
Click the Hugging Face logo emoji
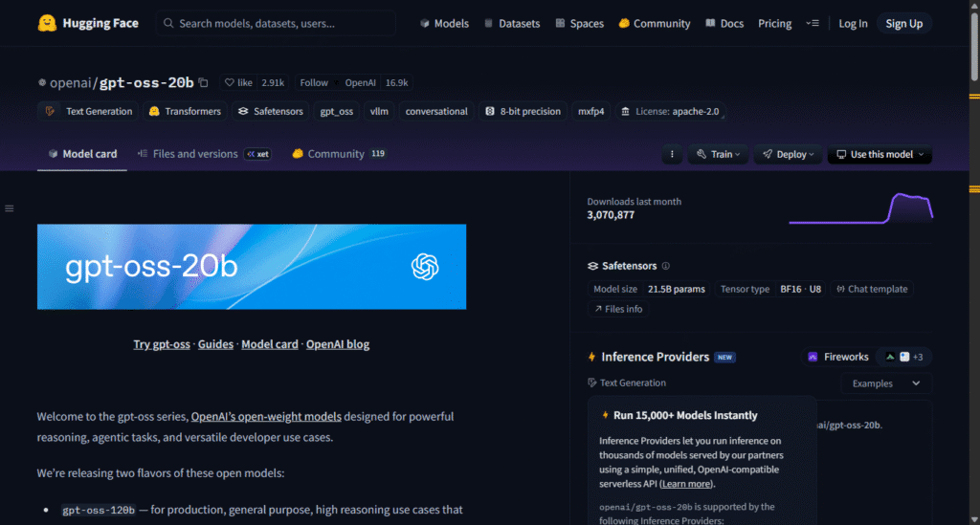pos(47,23)
